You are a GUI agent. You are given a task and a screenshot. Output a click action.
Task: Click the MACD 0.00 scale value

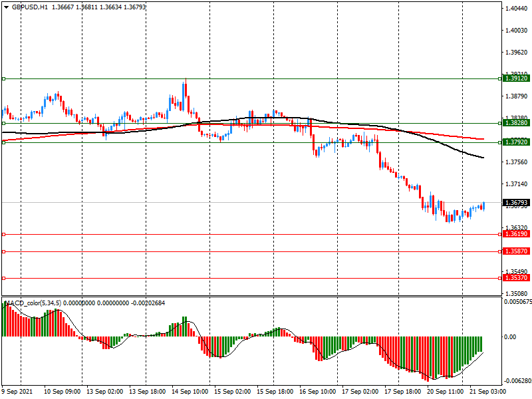pos(510,337)
